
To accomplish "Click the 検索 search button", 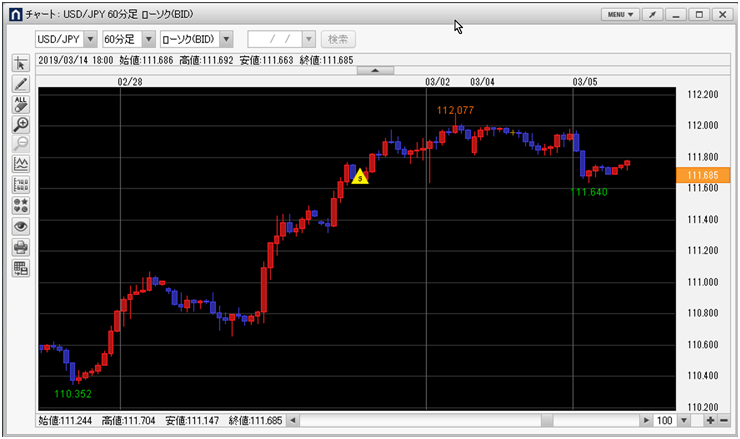I will pos(338,39).
